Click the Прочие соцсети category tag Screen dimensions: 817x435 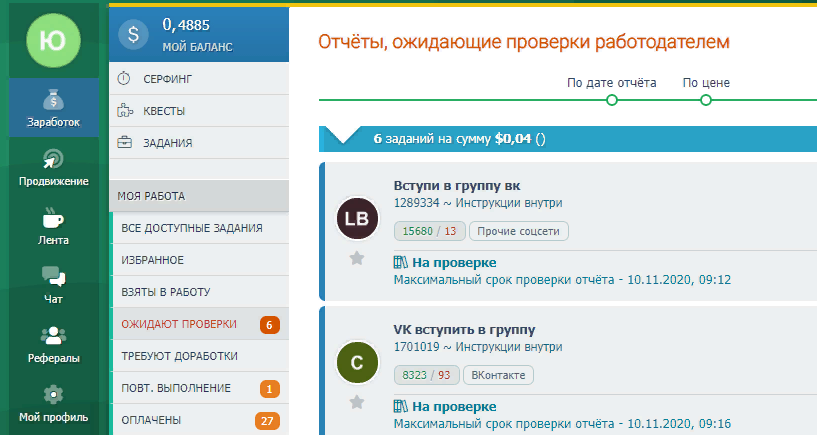tap(519, 231)
